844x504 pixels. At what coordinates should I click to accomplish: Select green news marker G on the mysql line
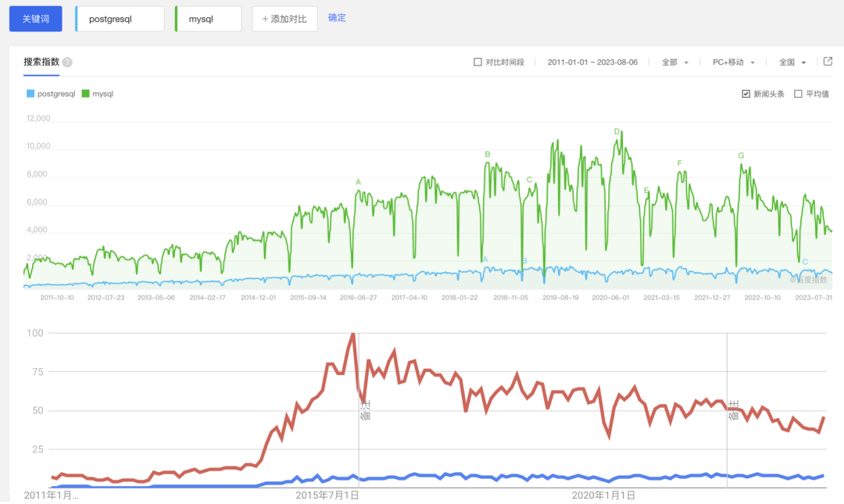(x=741, y=155)
